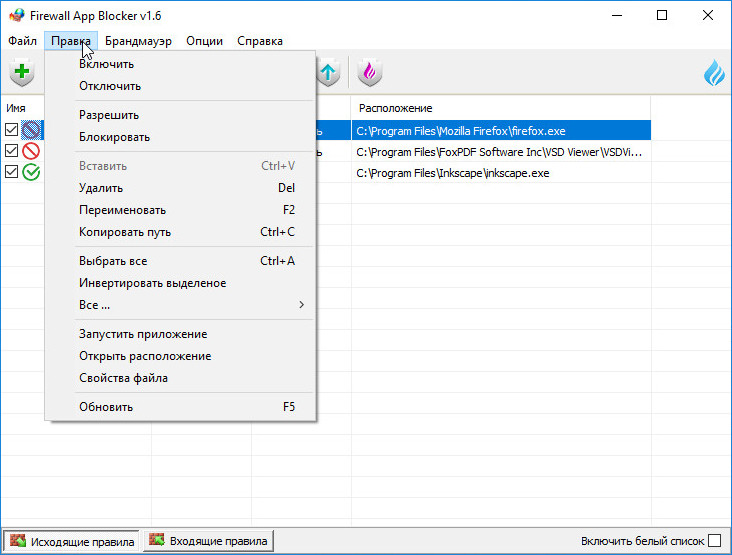
Task: Choose Выбрать все menu item
Action: click(x=181, y=261)
